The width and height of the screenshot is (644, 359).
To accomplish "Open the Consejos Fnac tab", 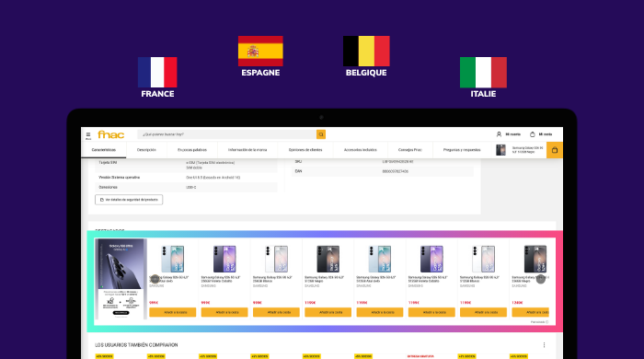I will [x=410, y=150].
